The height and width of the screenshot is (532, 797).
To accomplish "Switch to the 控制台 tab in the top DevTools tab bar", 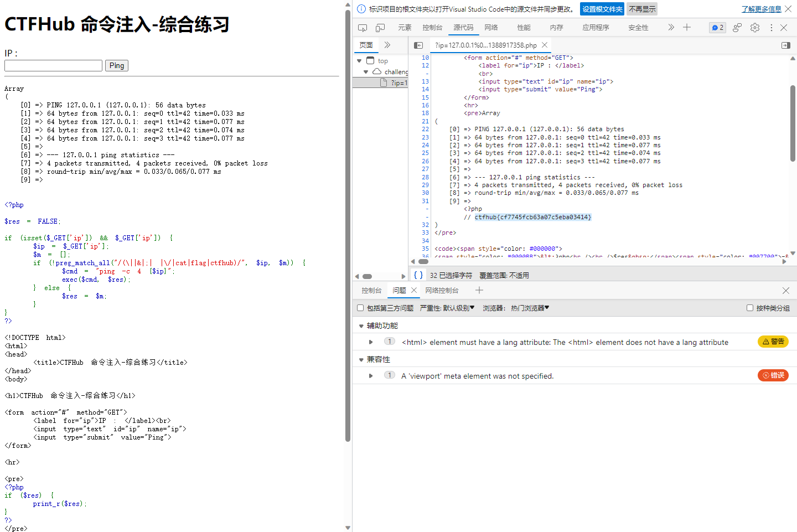I will pyautogui.click(x=432, y=27).
